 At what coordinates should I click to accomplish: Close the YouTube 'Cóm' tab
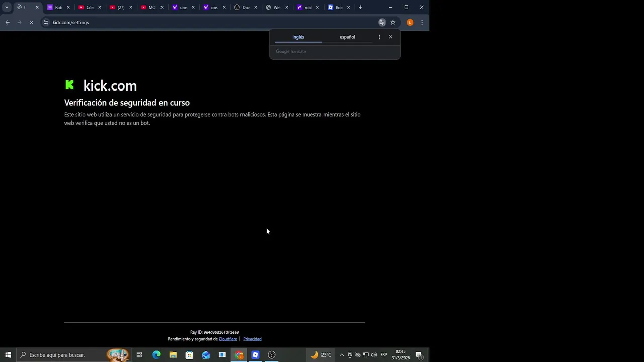(x=100, y=7)
